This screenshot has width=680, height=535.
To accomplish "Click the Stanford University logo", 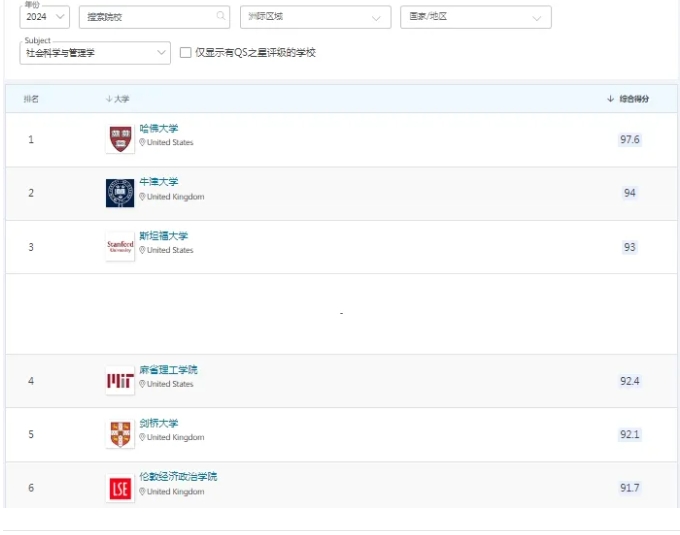I will 120,247.
